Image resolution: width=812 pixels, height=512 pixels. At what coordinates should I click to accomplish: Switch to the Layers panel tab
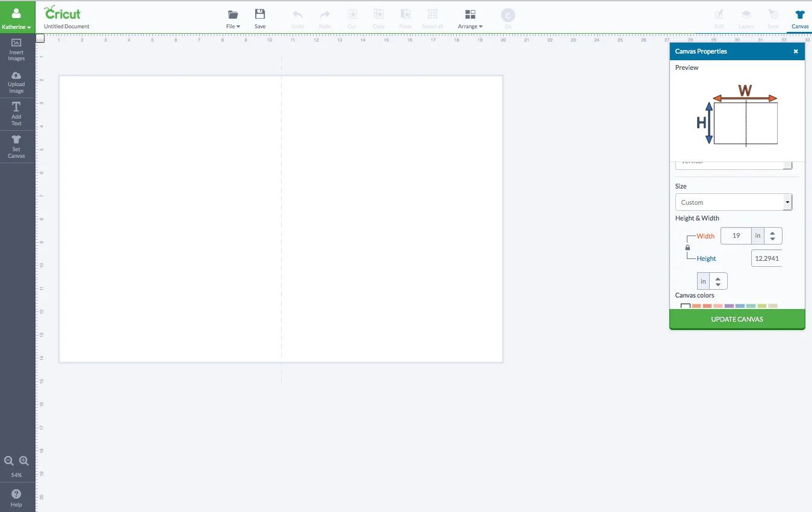[x=746, y=19]
